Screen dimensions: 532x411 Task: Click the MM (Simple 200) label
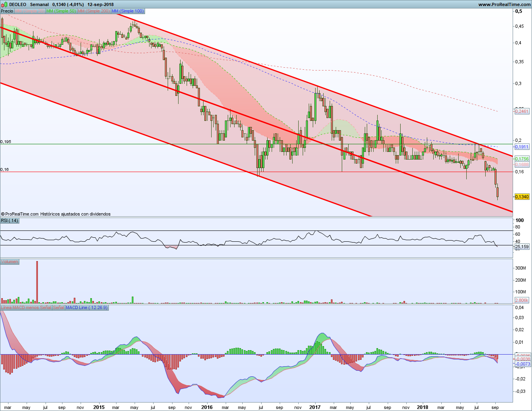pyautogui.click(x=94, y=11)
